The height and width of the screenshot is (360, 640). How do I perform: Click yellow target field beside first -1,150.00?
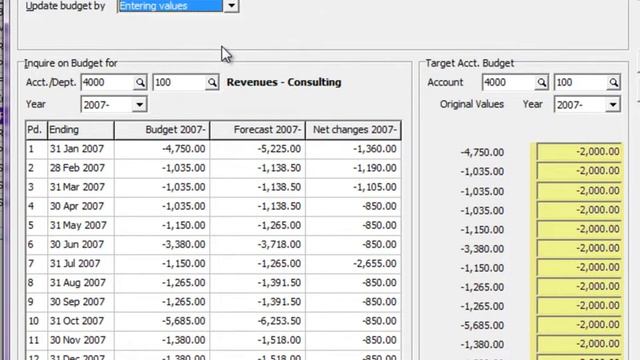point(579,229)
